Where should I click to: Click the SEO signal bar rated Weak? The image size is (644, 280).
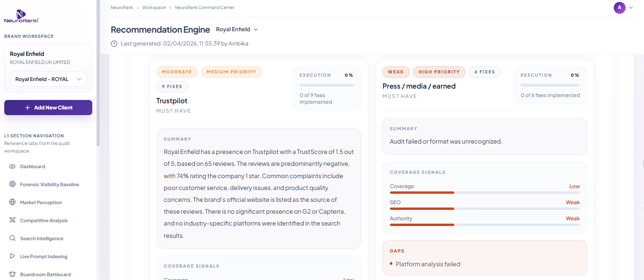pyautogui.click(x=485, y=209)
